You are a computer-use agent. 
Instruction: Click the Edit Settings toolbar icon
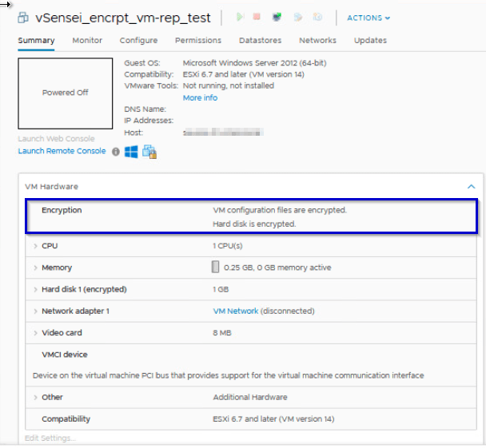click(298, 17)
